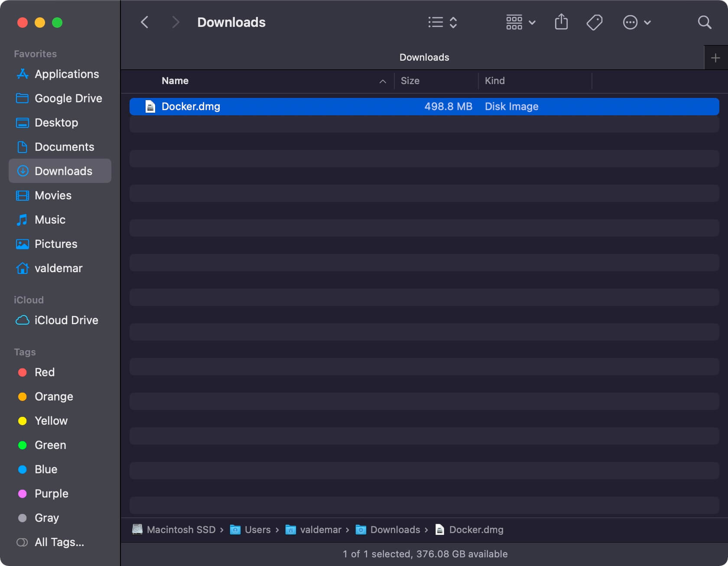
Task: Sort by the Kind column header
Action: (x=494, y=81)
